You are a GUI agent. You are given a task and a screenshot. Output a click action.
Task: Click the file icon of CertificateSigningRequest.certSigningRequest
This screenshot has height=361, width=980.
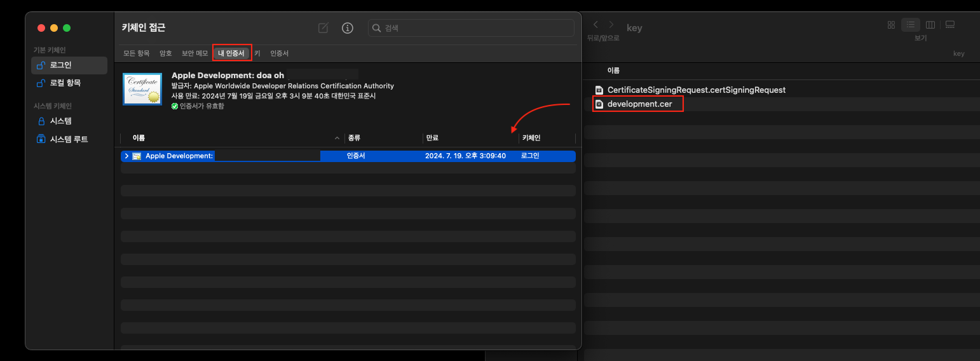point(599,90)
